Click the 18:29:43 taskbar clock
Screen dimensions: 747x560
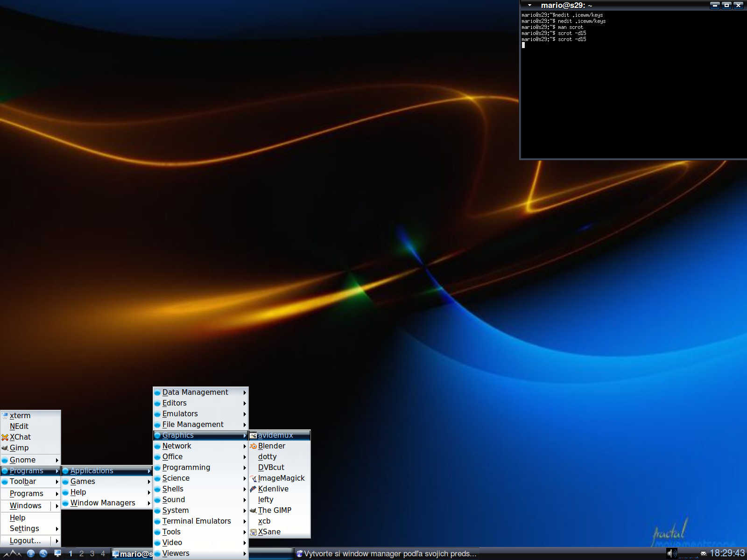[x=727, y=553]
